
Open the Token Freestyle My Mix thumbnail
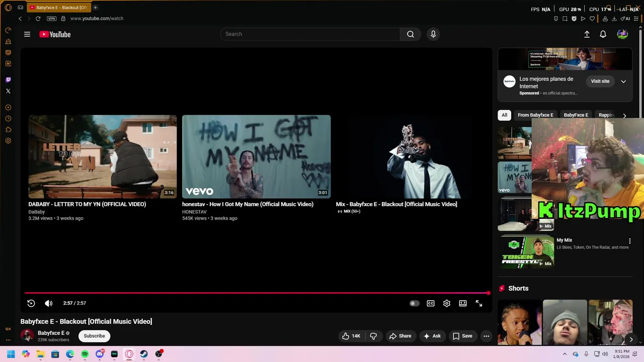(526, 252)
